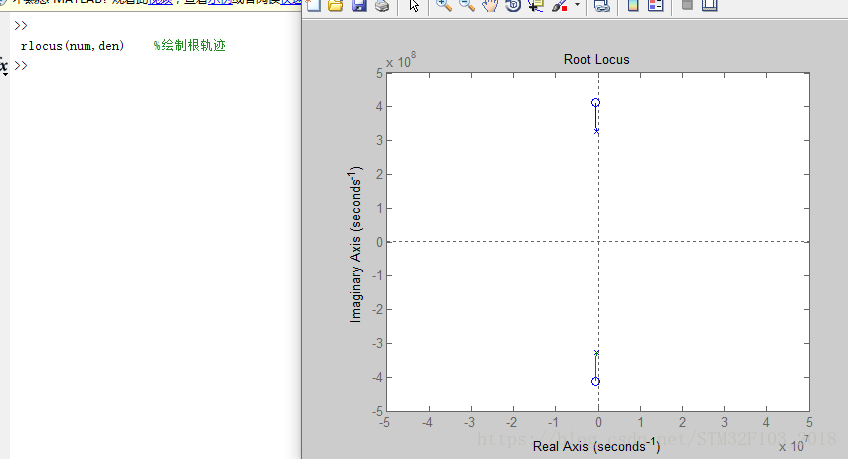Screen dimensions: 848x459
Task: Select the upper pole x marker
Action: 597,131
